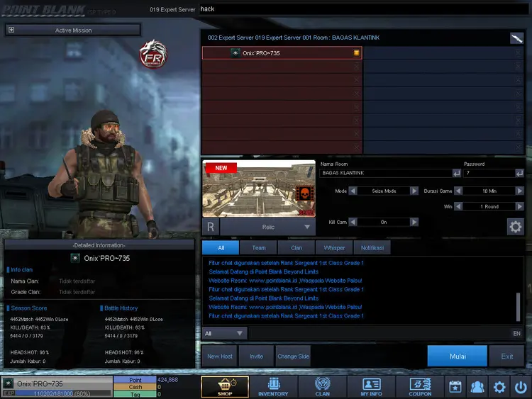
Task: Open room settings gear icon
Action: tap(516, 227)
